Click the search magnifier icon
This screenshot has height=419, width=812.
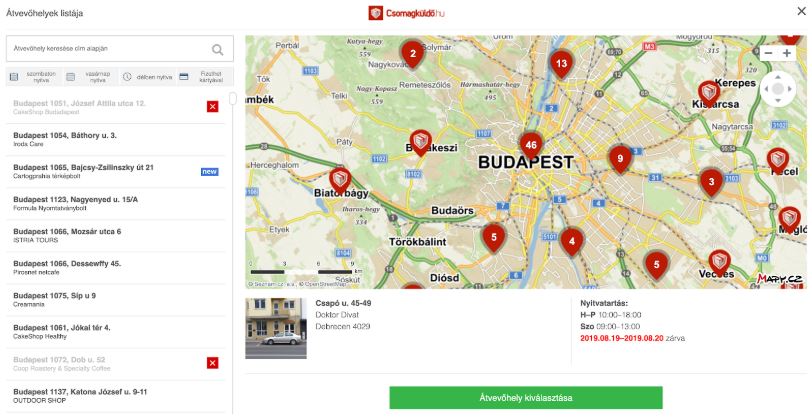tap(218, 49)
